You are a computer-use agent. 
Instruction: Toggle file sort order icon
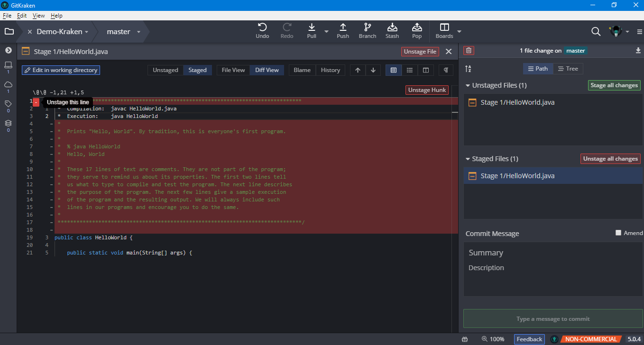(x=468, y=69)
